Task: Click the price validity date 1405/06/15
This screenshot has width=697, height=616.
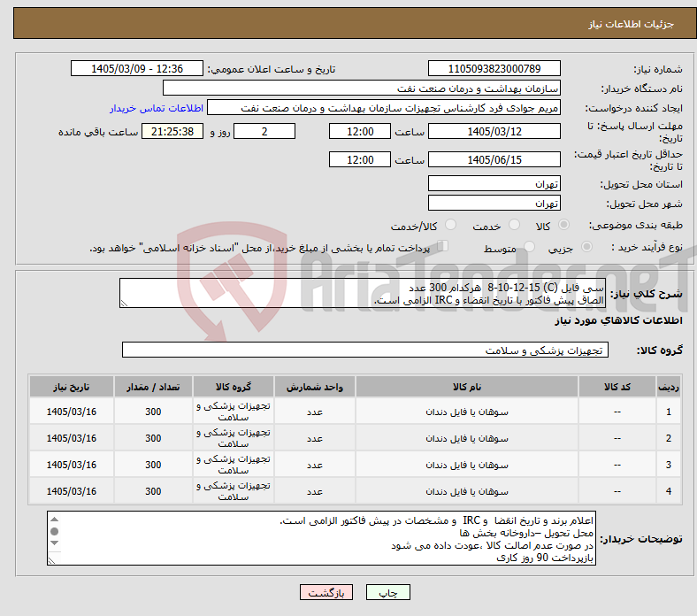Action: click(494, 159)
